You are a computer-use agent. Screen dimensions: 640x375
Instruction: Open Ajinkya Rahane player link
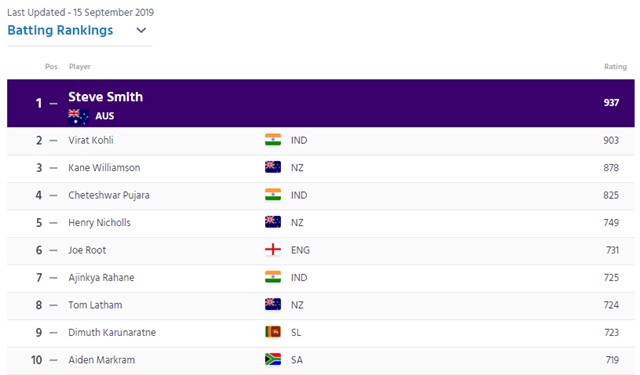101,277
